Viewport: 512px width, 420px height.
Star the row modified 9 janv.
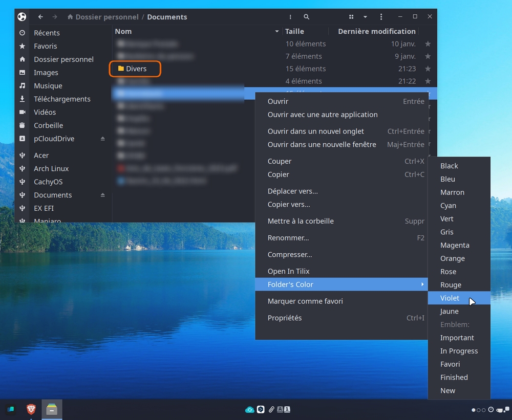click(428, 56)
